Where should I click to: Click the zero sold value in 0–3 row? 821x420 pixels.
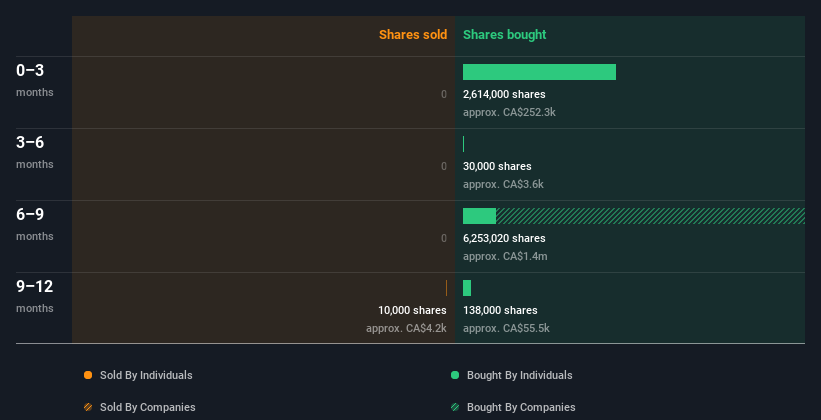point(444,94)
